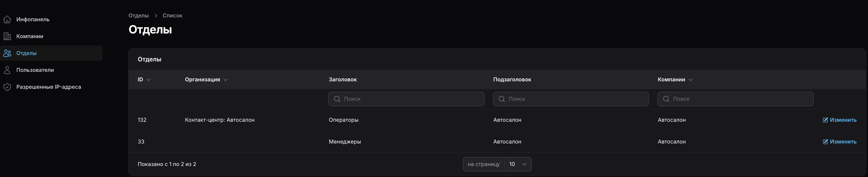Open the per-page count dropdown

coord(517,164)
